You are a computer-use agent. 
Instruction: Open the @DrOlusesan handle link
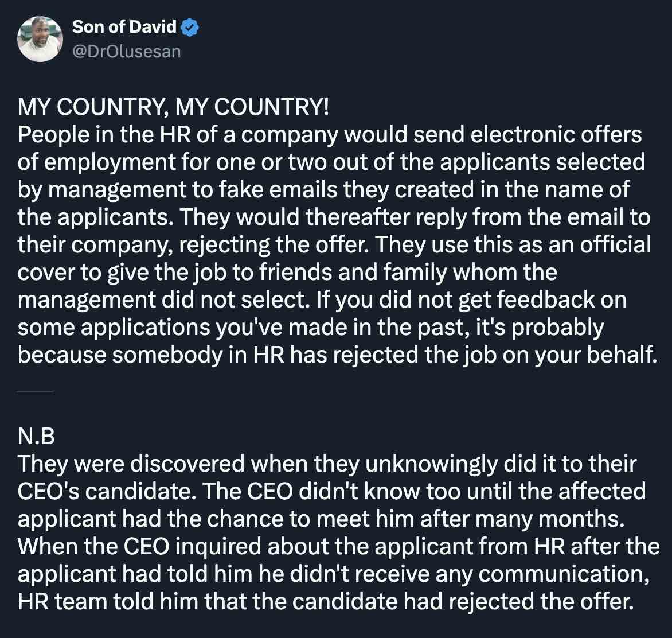coord(126,52)
